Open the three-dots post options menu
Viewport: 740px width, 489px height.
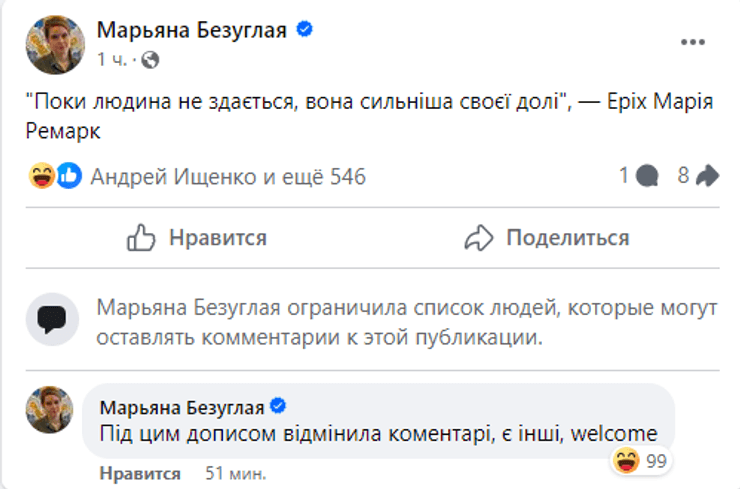pos(693,42)
